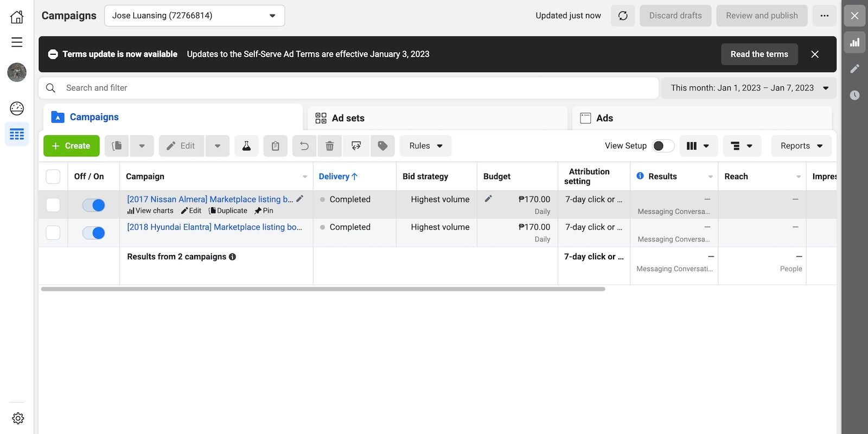The height and width of the screenshot is (434, 868).
Task: Click the Read the terms button
Action: tap(759, 54)
